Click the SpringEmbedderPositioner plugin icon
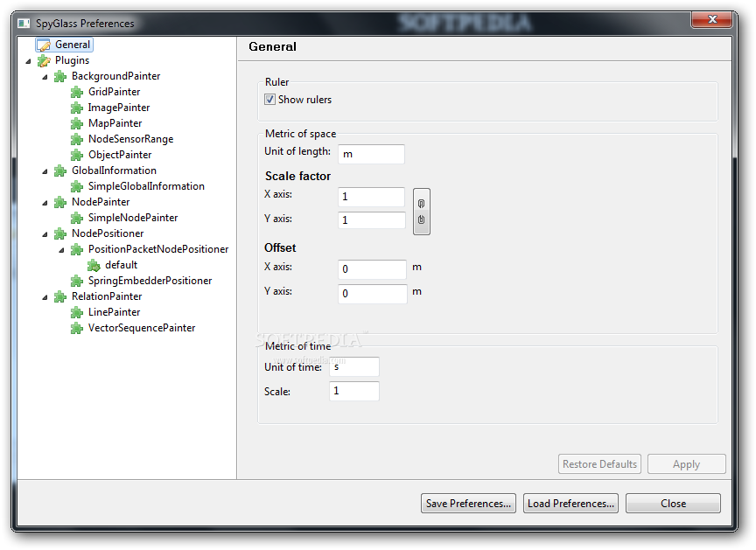 (x=77, y=282)
